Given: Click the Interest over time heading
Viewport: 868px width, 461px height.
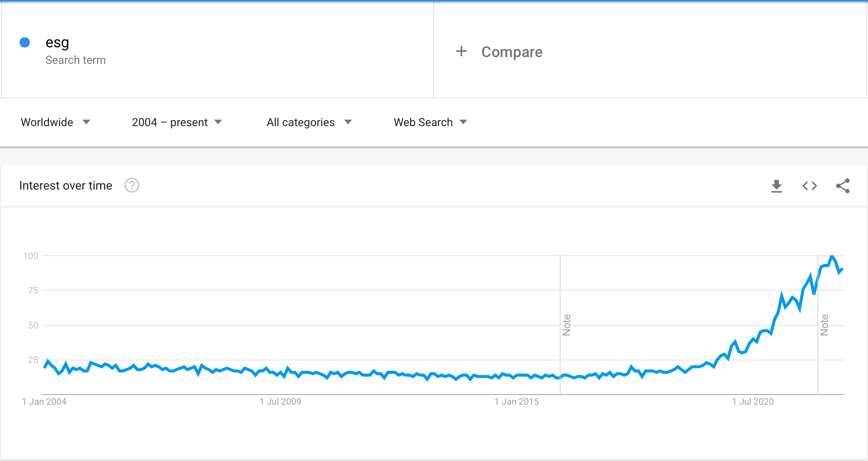Looking at the screenshot, I should coord(66,185).
